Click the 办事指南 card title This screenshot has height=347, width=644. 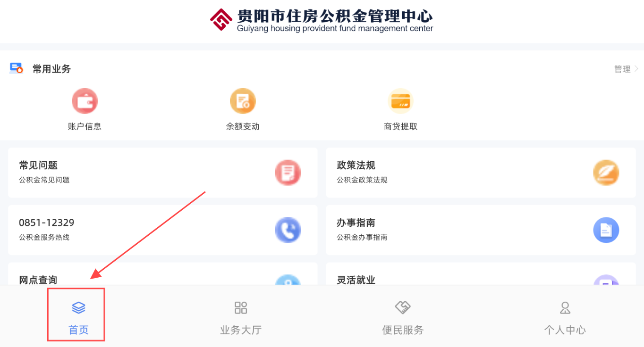(x=356, y=223)
